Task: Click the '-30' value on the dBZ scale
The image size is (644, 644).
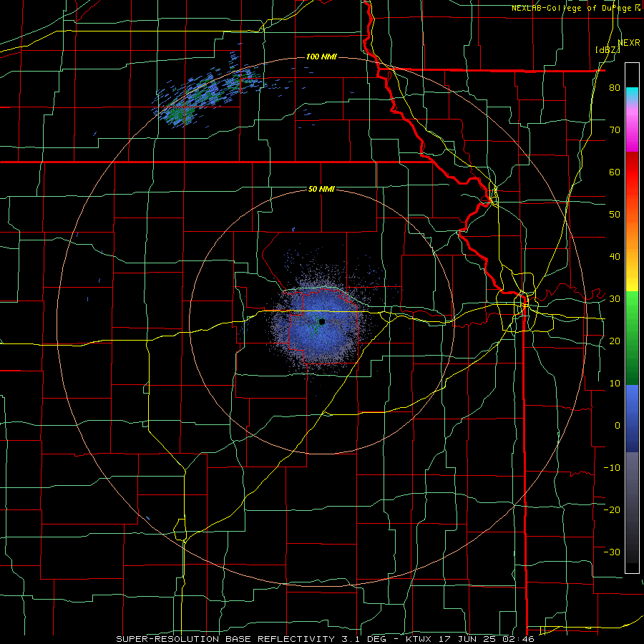Action: [612, 552]
